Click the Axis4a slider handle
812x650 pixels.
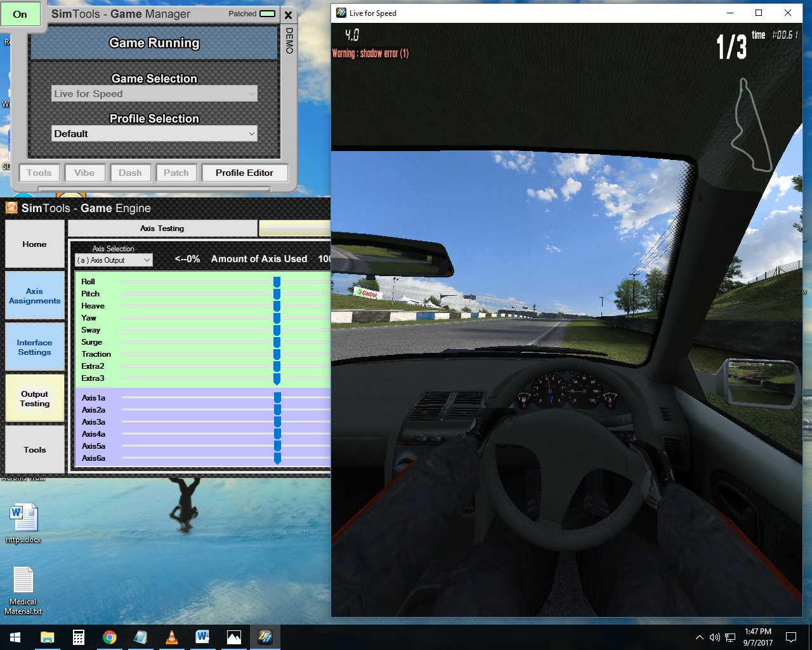(277, 434)
